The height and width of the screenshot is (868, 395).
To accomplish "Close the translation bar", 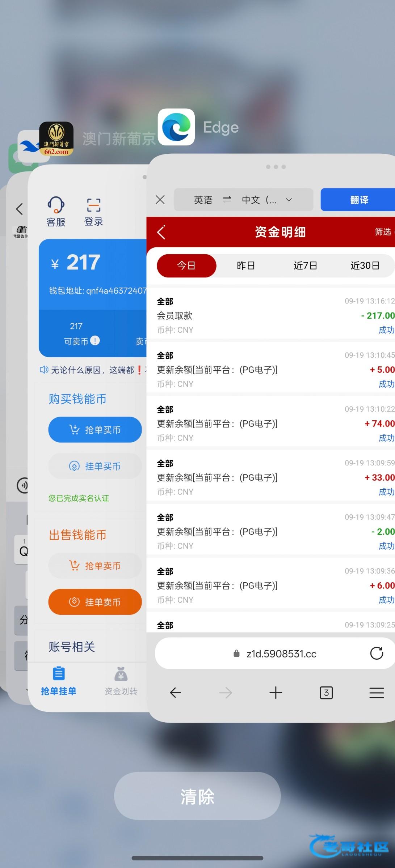I will (x=160, y=200).
